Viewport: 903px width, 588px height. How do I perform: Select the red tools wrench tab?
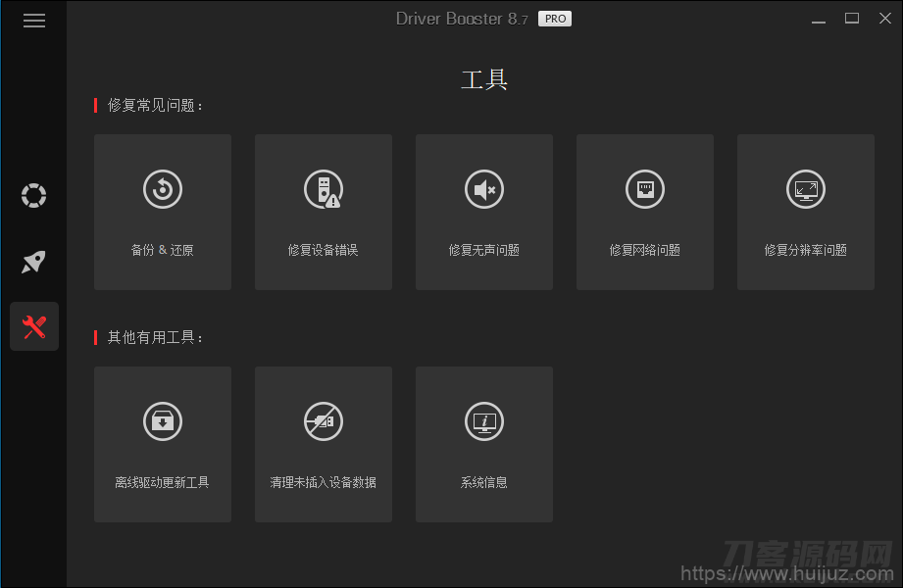click(x=34, y=326)
